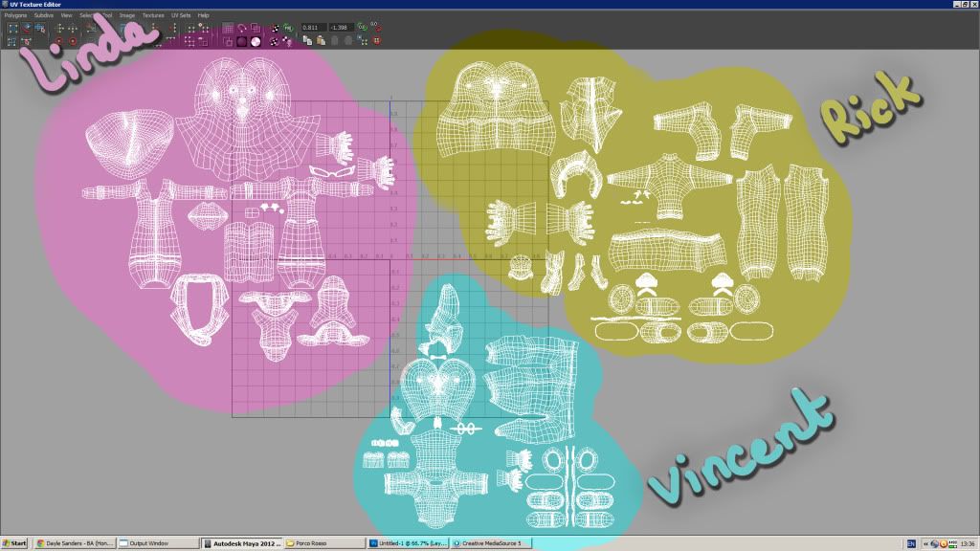Click the Windows Start button
Image resolution: width=980 pixels, height=551 pixels.
click(15, 543)
